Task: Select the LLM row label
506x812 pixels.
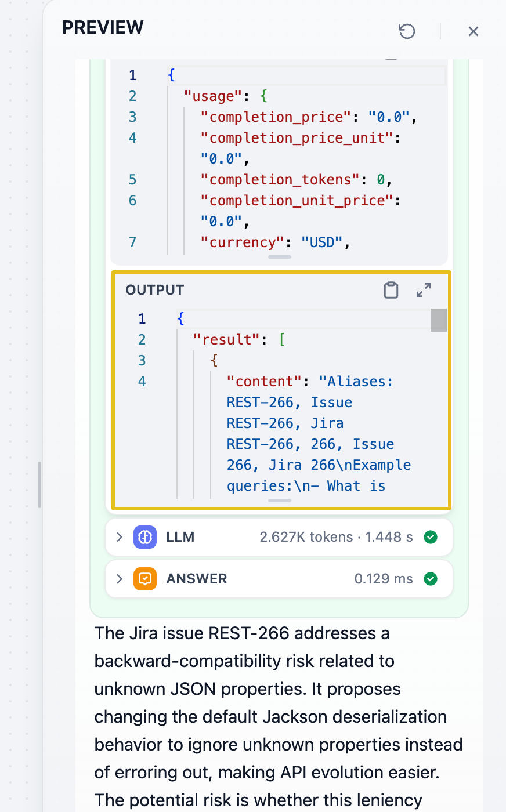Action: click(180, 537)
